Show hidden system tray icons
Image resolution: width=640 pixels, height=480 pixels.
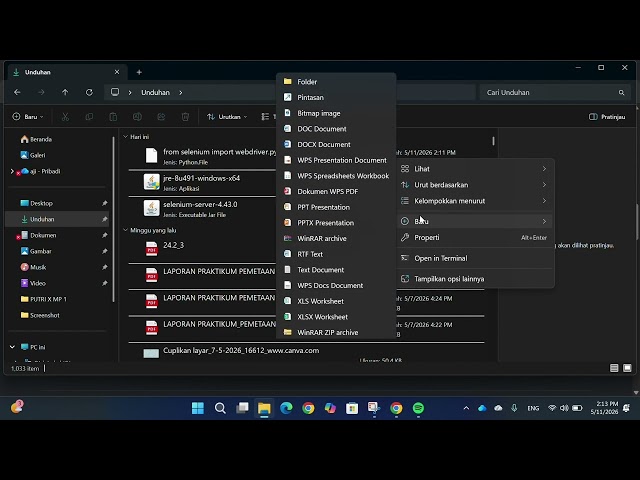pos(466,408)
